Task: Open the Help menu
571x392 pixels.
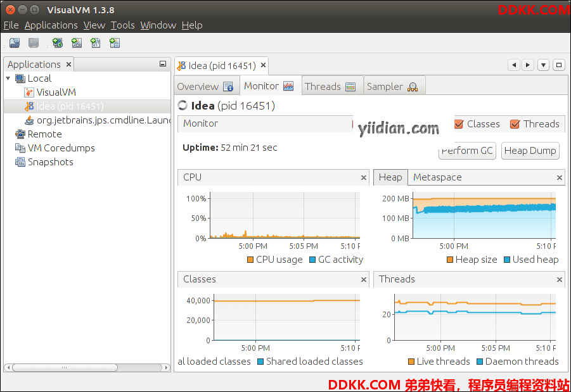Action: click(192, 25)
